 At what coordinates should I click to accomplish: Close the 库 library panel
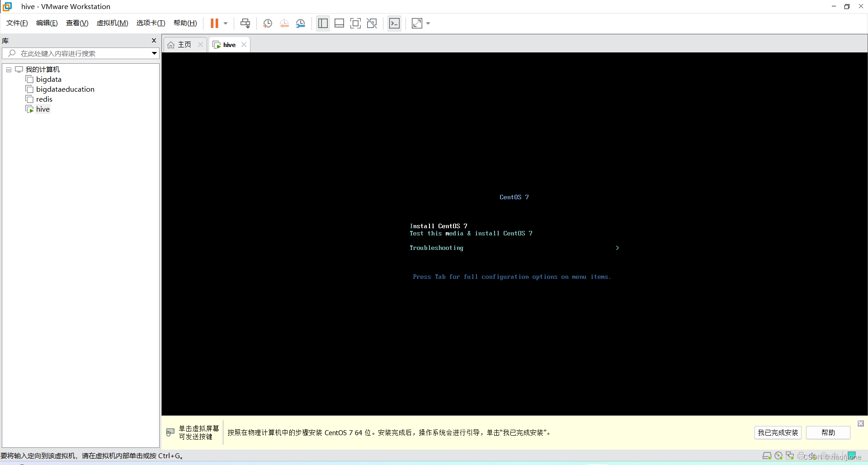click(x=154, y=40)
